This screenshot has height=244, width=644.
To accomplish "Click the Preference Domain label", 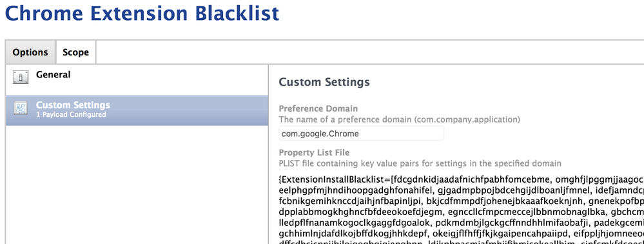I will coord(318,108).
